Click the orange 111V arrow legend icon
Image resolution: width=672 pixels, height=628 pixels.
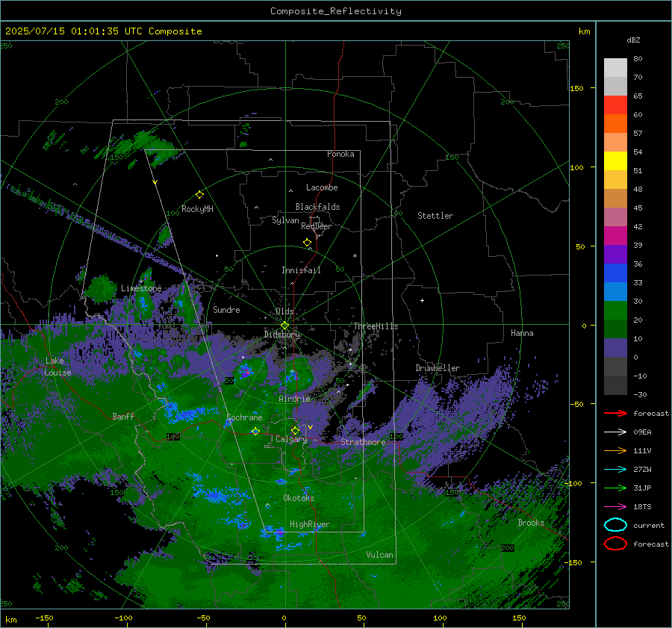coord(615,450)
